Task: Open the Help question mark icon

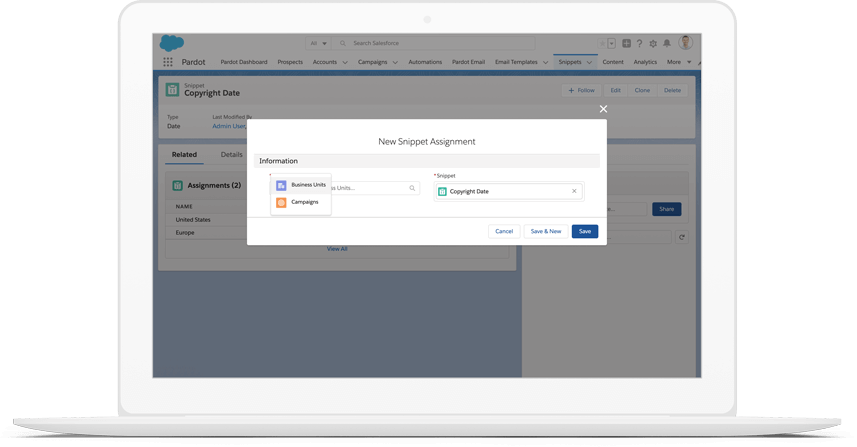Action: point(640,44)
